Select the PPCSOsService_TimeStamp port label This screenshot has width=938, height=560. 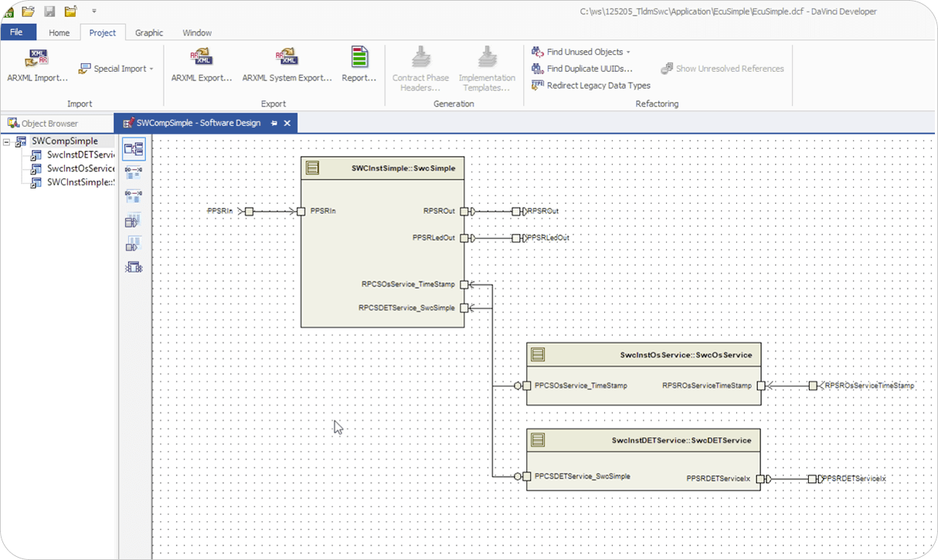click(581, 385)
